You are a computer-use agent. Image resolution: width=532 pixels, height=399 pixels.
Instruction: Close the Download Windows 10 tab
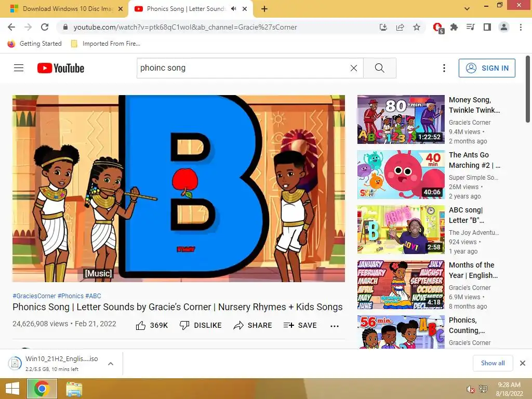click(x=121, y=9)
